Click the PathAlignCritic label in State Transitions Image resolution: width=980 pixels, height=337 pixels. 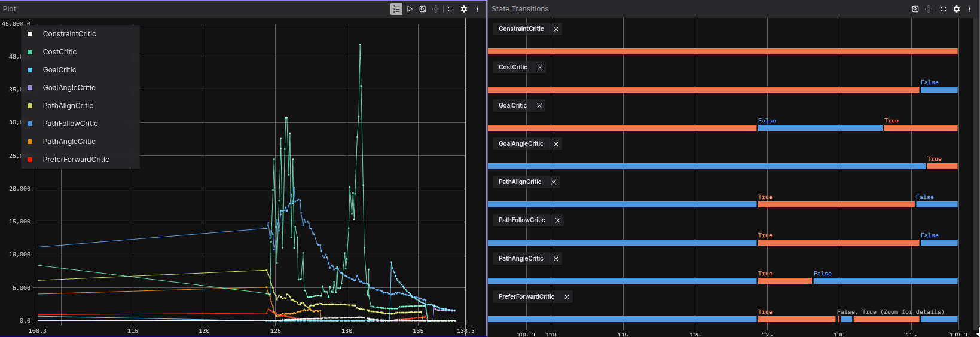point(520,182)
